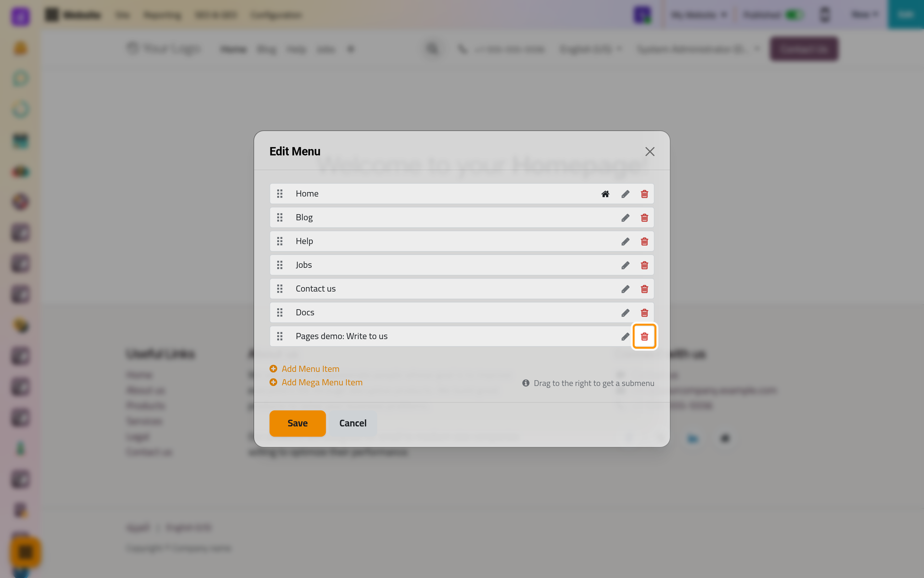Image resolution: width=924 pixels, height=578 pixels.
Task: Click the Pages demo: Write to us label
Action: (342, 336)
